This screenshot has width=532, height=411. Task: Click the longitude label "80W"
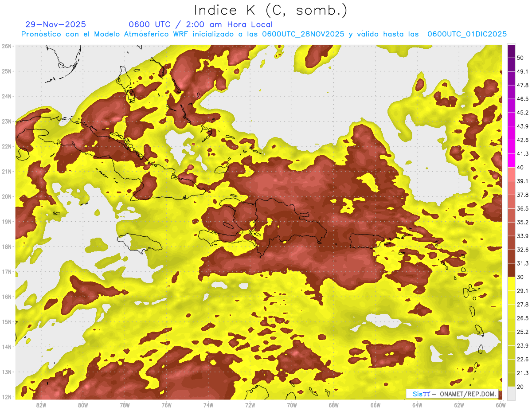(82, 405)
